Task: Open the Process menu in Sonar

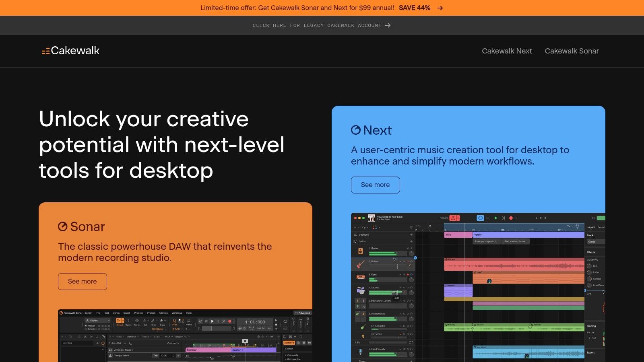Action: pyautogui.click(x=138, y=313)
